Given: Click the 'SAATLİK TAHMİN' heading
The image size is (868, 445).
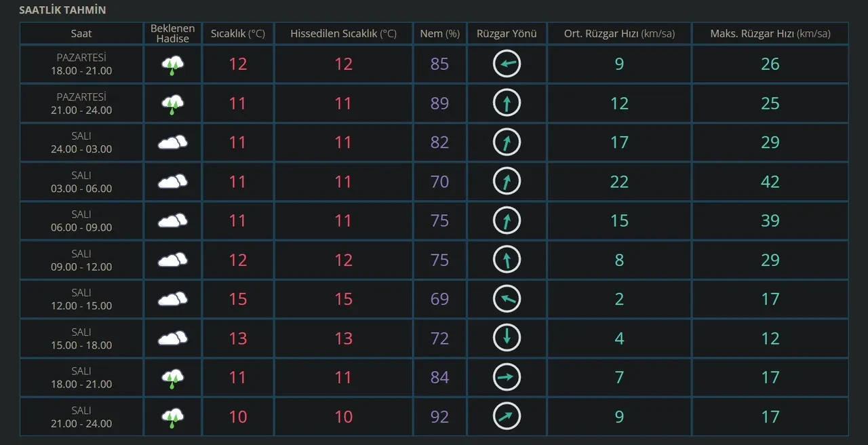Looking at the screenshot, I should tap(62, 10).
